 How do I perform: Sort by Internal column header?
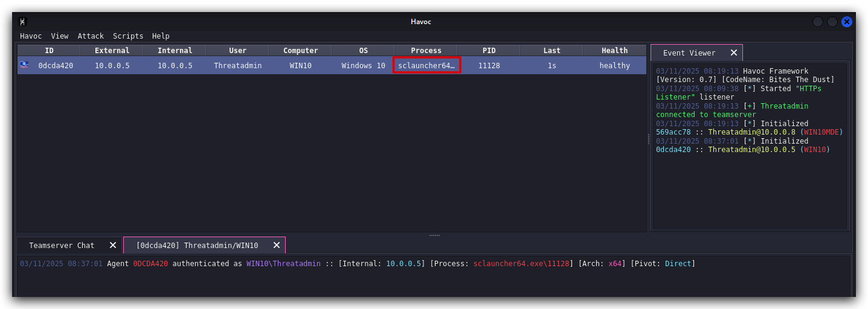click(175, 51)
